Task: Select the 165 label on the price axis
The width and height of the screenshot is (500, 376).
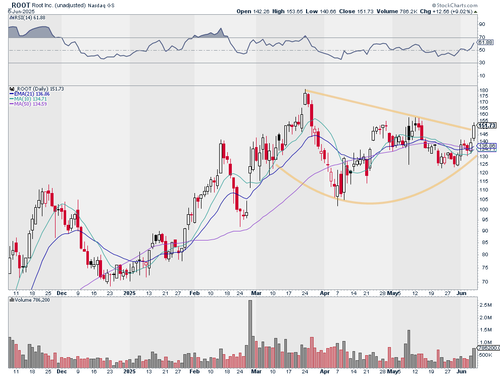Action: (x=483, y=108)
